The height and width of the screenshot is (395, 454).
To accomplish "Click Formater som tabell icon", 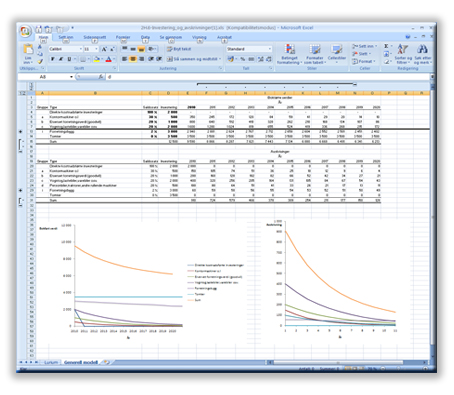I will (x=314, y=49).
